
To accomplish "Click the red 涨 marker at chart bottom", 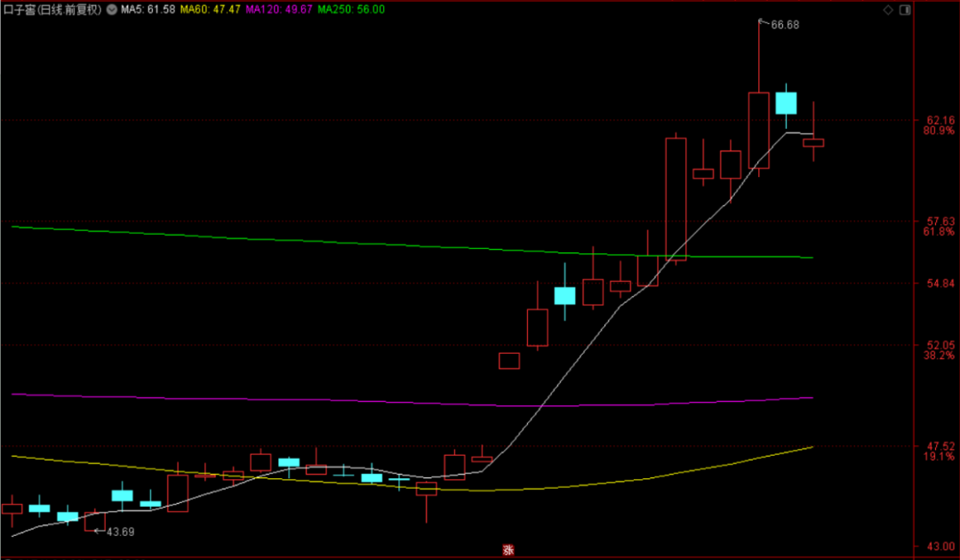I will pyautogui.click(x=508, y=549).
